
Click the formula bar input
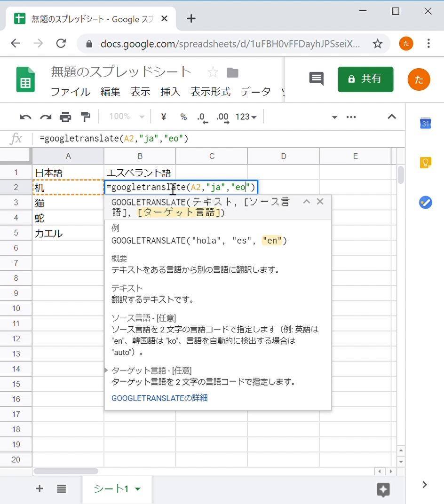tap(219, 139)
